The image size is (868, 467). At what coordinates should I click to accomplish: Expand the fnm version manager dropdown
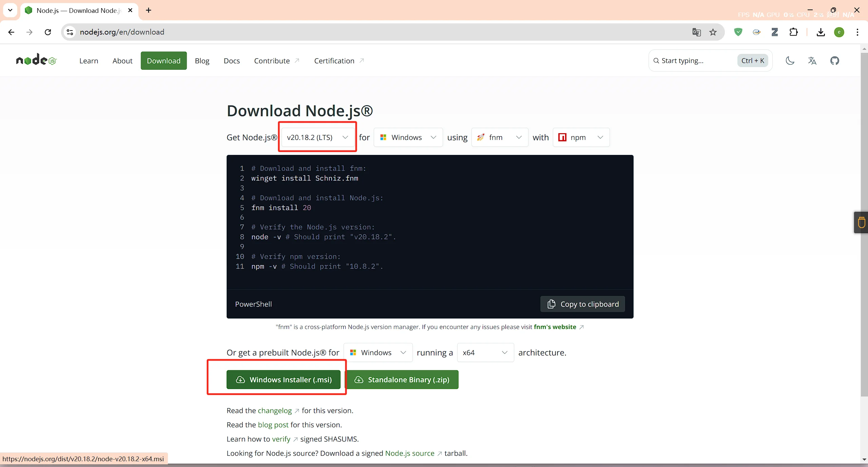pyautogui.click(x=499, y=137)
